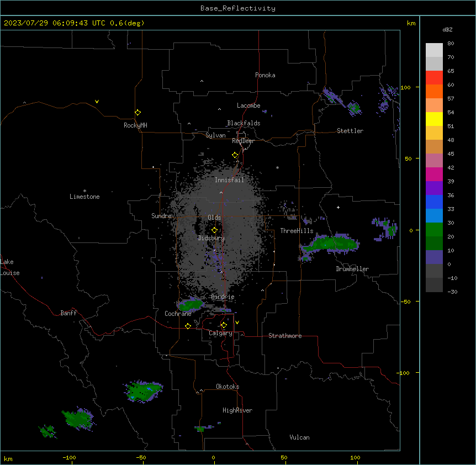The image size is (476, 465).
Task: Click the HighRiver label
Action: click(x=237, y=410)
